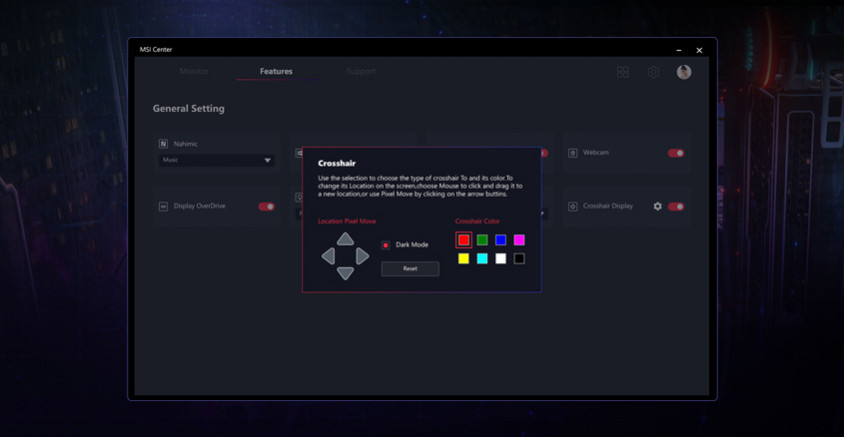This screenshot has width=844, height=437.
Task: Move crosshair right with the right arrow
Action: tap(363, 256)
